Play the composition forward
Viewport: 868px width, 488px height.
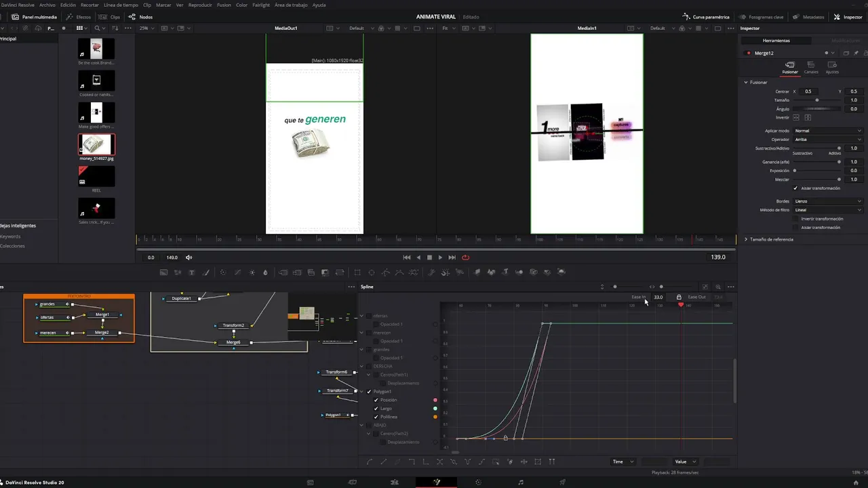click(440, 258)
